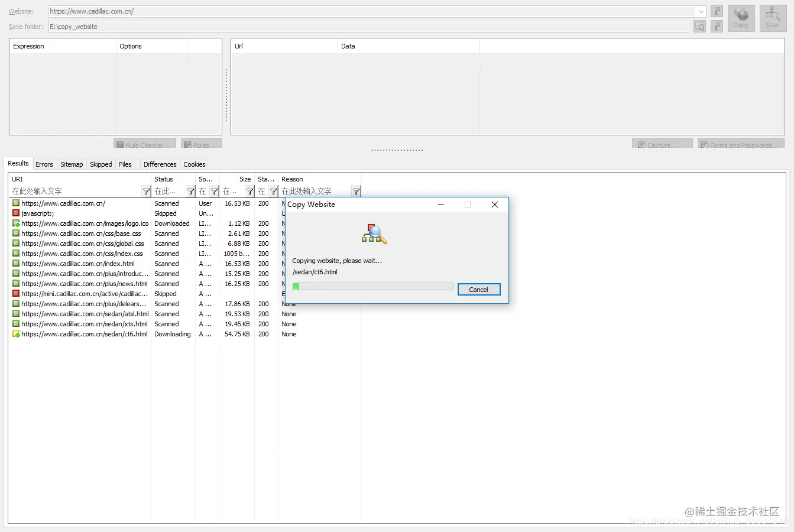The image size is (794, 532).
Task: Cancel the Copy Website operation
Action: click(479, 290)
